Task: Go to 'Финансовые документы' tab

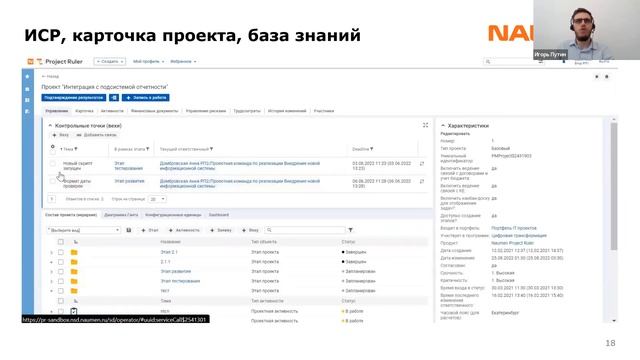Action: point(154,111)
